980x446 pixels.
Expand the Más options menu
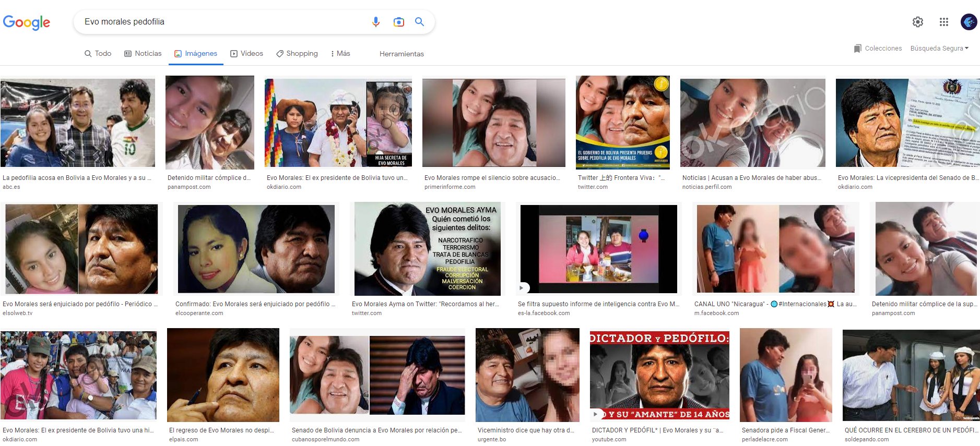[x=340, y=54]
